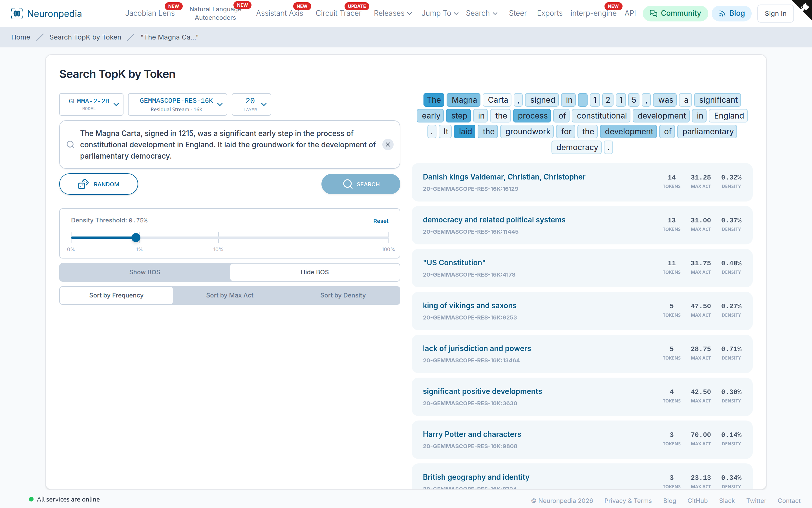Image resolution: width=812 pixels, height=508 pixels.
Task: Click the 10% tick on the density slider
Action: tap(218, 238)
